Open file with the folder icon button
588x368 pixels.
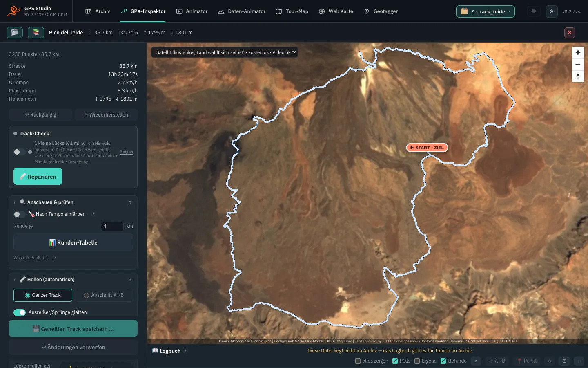click(x=15, y=32)
